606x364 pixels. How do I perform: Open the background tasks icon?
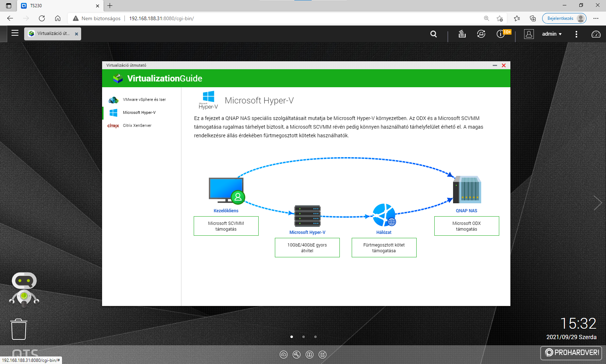(462, 34)
